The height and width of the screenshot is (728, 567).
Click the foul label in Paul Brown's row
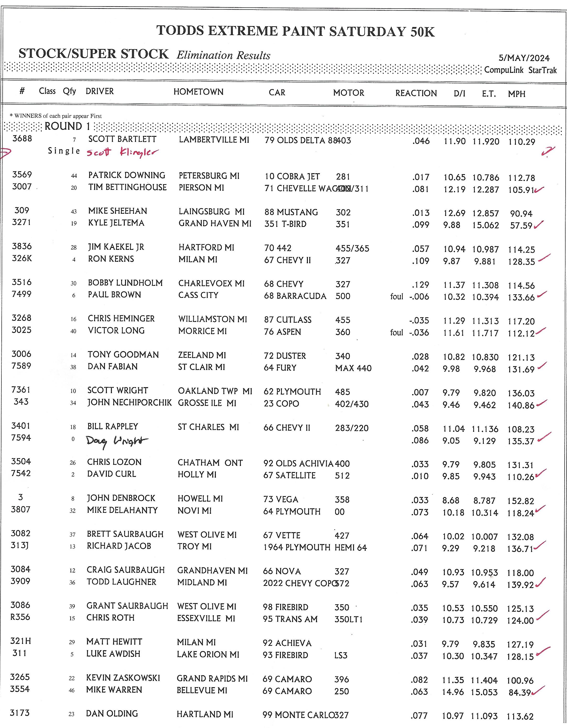pos(397,297)
